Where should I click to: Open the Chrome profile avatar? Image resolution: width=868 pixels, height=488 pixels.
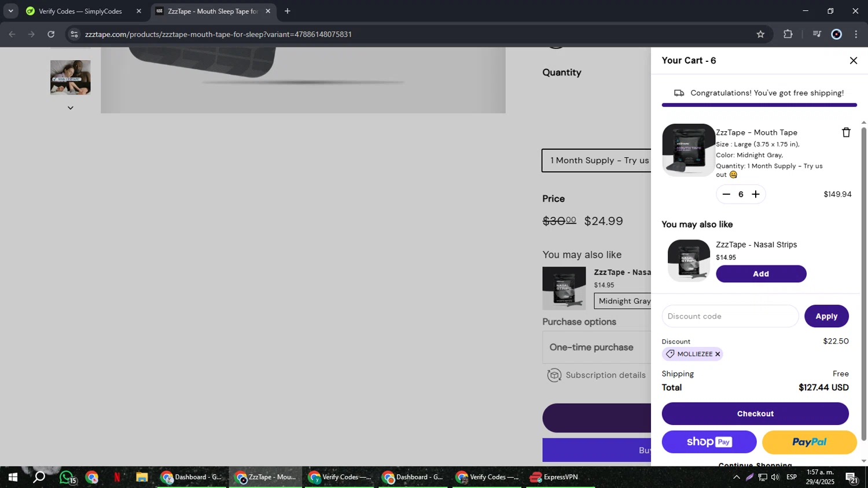pyautogui.click(x=836, y=34)
